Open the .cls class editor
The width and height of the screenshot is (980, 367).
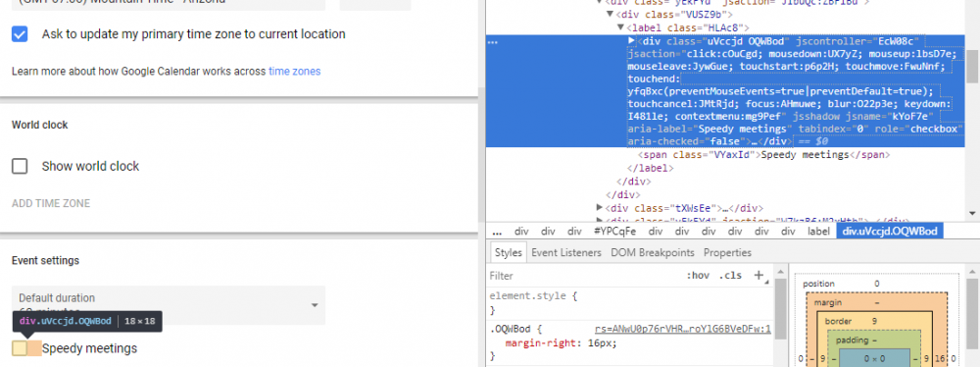(730, 276)
